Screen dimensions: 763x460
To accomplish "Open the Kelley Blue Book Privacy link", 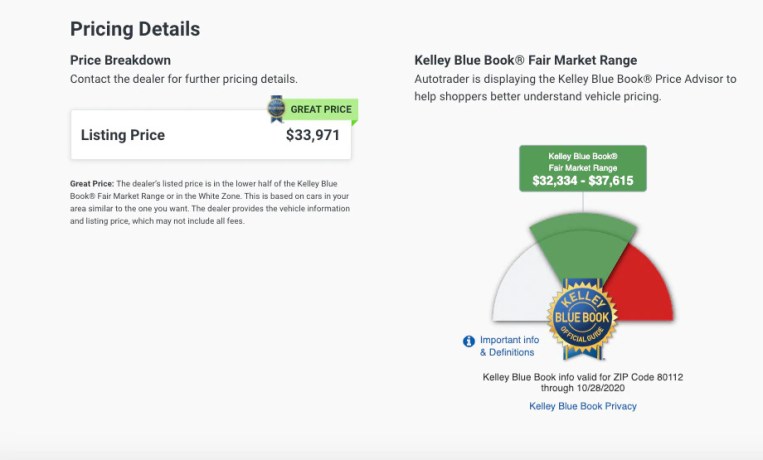I will [x=582, y=406].
